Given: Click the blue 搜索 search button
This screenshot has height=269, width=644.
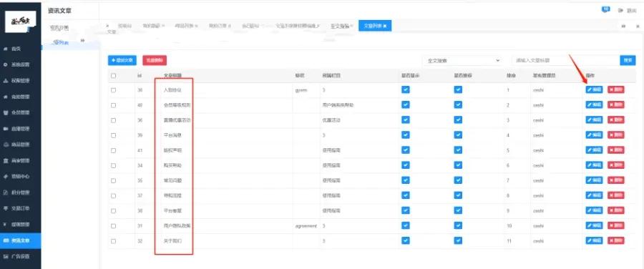Looking at the screenshot, I should click(628, 60).
